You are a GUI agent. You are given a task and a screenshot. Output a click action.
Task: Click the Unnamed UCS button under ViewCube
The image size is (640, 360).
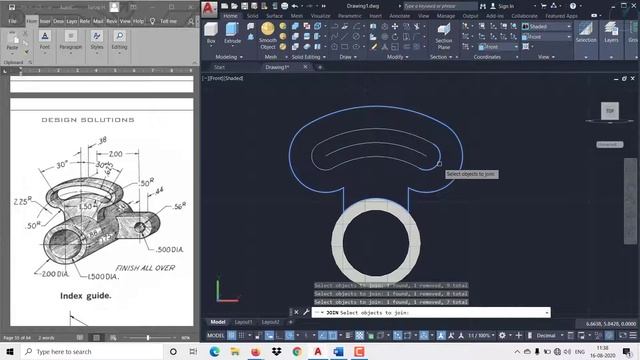pos(609,144)
